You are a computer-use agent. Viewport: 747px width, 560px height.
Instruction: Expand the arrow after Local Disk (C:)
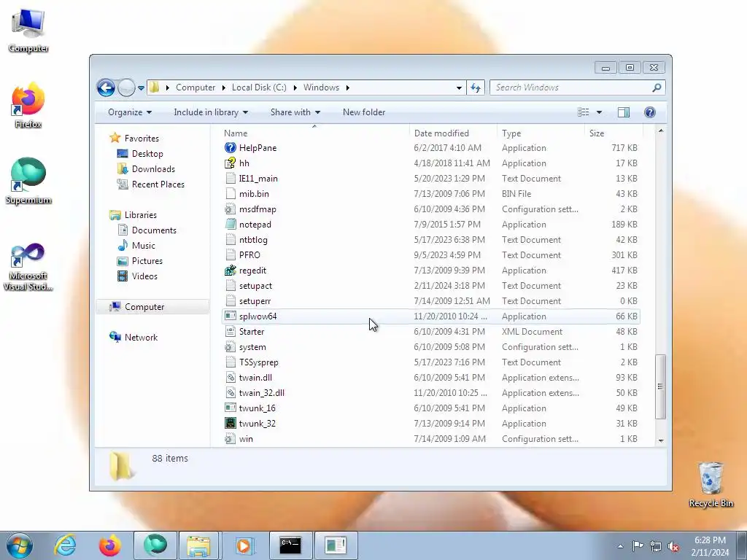coord(295,87)
